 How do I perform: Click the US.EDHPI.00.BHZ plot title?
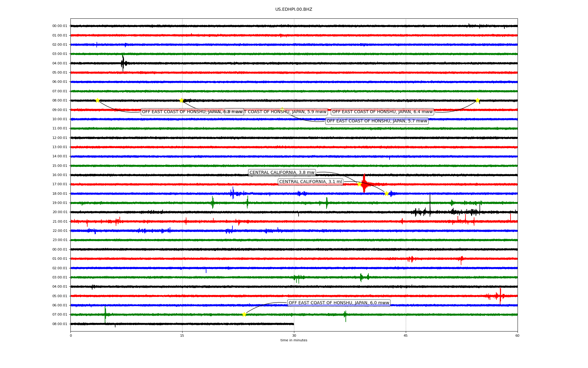point(293,9)
